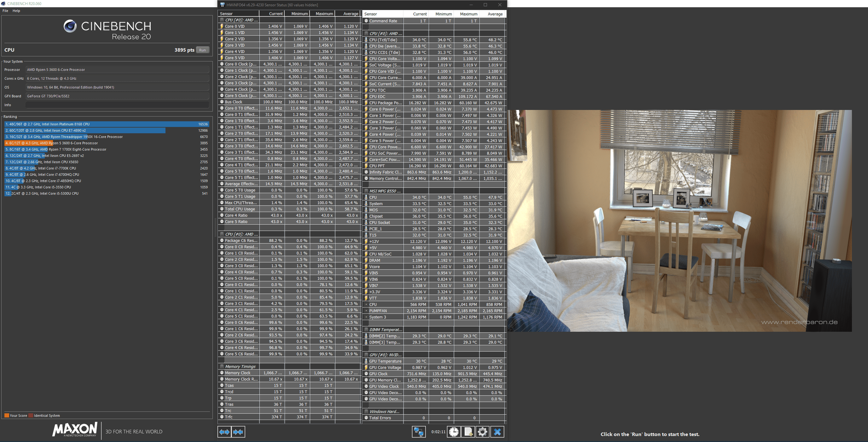868x442 pixels.
Task: Click the GPU Temperature thermometer icon
Action: pyautogui.click(x=366, y=361)
